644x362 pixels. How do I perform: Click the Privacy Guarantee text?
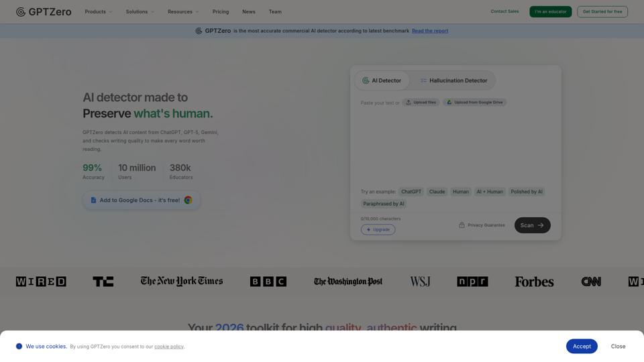tap(486, 225)
